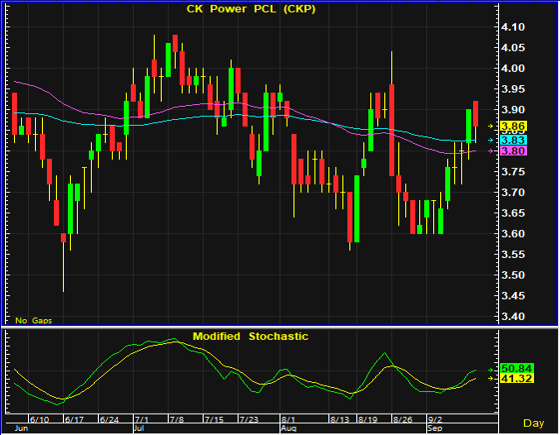
Task: Click the magenta 3.80 moving average label
Action: click(513, 151)
